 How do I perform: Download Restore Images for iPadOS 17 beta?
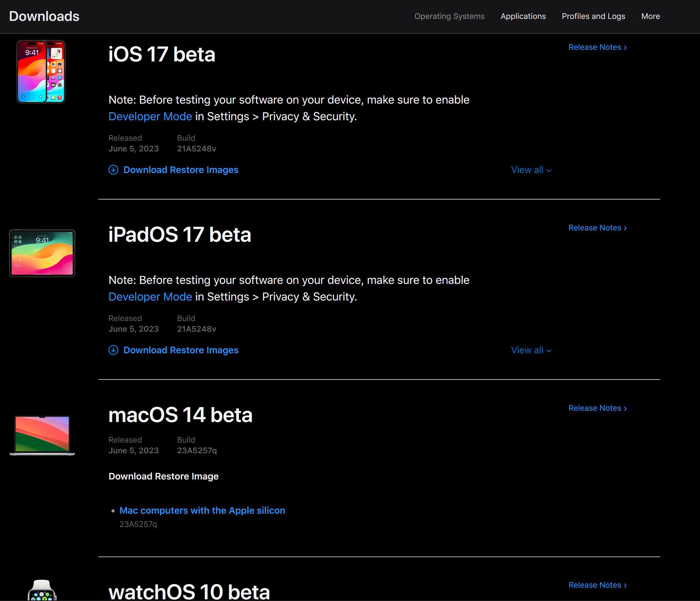point(181,350)
